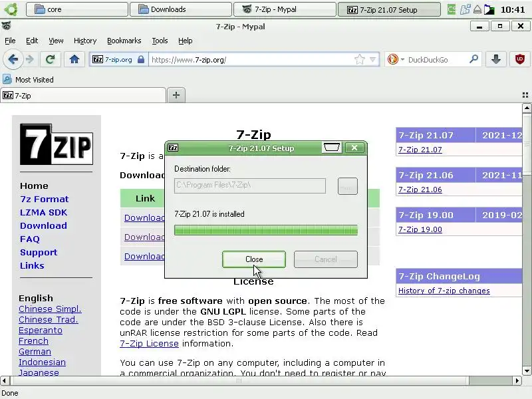Switch to Downloads taskbar window
Image resolution: width=532 pixels, height=399 pixels.
pyautogui.click(x=181, y=9)
